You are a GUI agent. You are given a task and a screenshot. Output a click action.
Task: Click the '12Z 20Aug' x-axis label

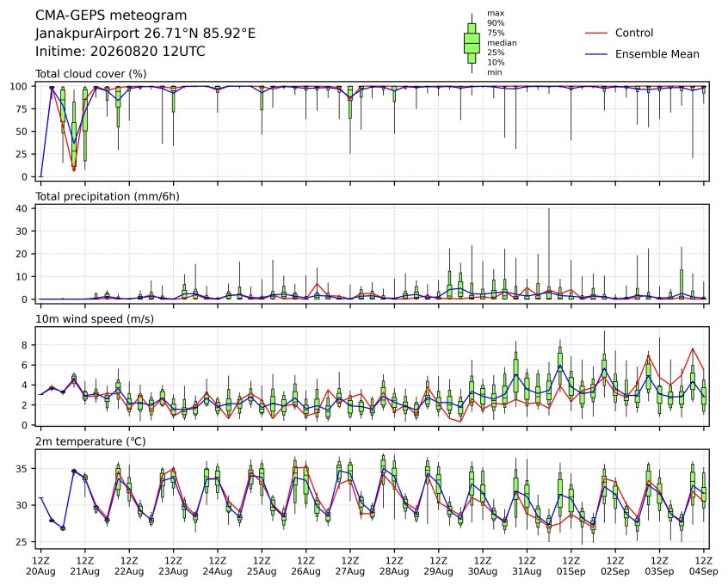point(40,566)
